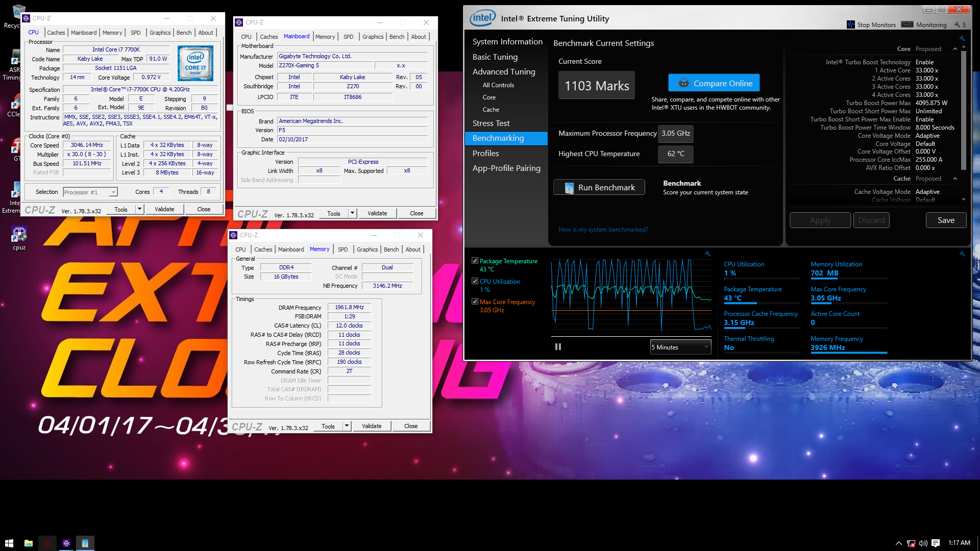980x551 pixels.
Task: Select the Core entry under Advanced Tuning
Action: click(x=489, y=97)
